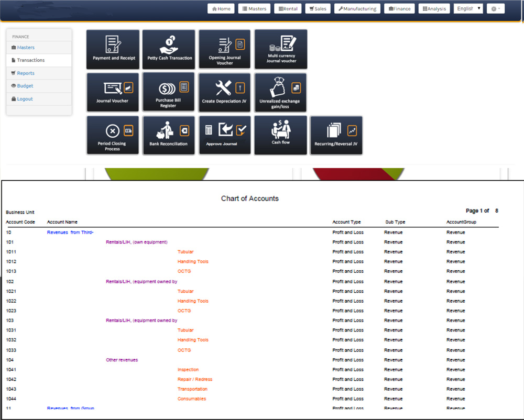
Task: Click Logout in the Finance sidebar
Action: tap(24, 99)
